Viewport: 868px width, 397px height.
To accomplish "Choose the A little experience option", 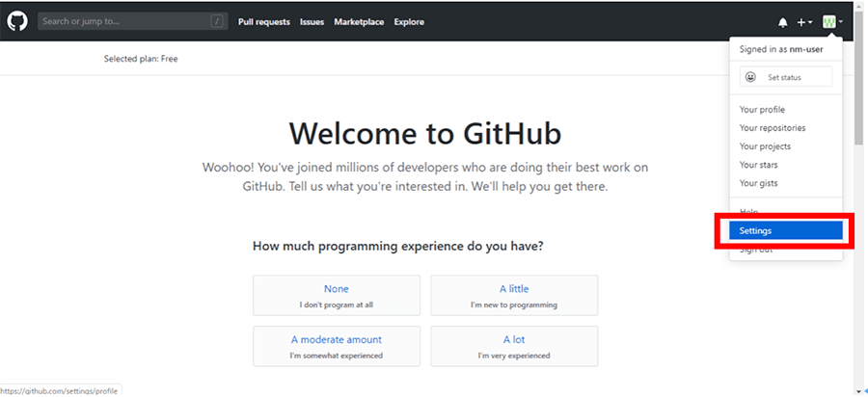I will [x=514, y=295].
